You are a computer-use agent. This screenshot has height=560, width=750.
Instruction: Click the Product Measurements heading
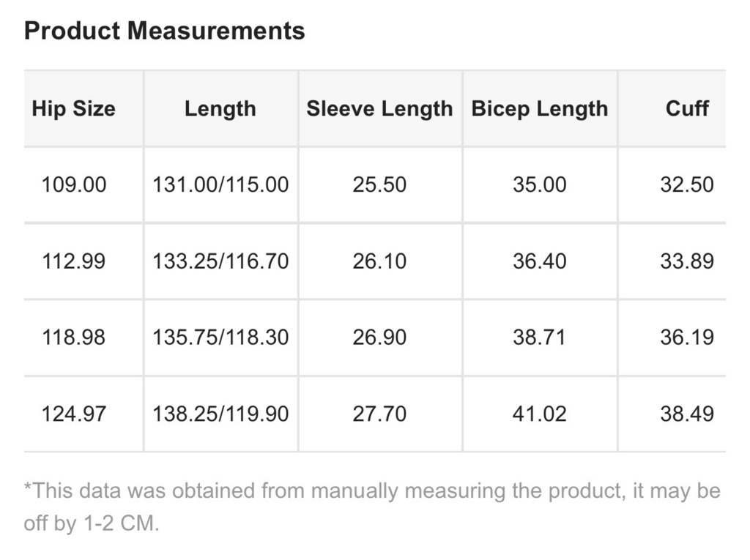click(164, 31)
